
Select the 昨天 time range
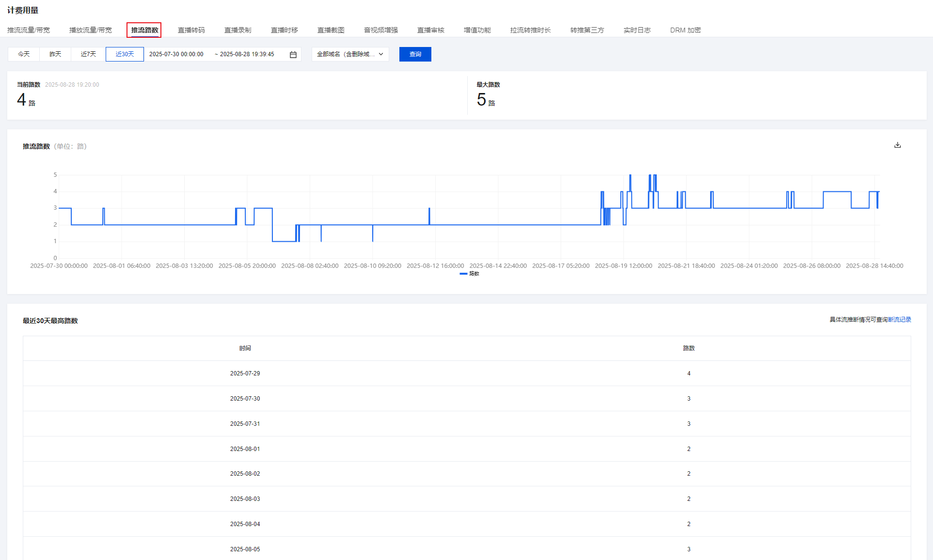[55, 54]
